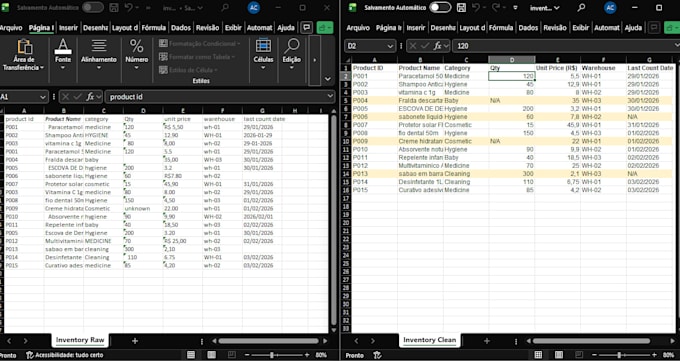Add new sheet next to Inventory Clean
The height and width of the screenshot is (361, 680).
tap(487, 341)
